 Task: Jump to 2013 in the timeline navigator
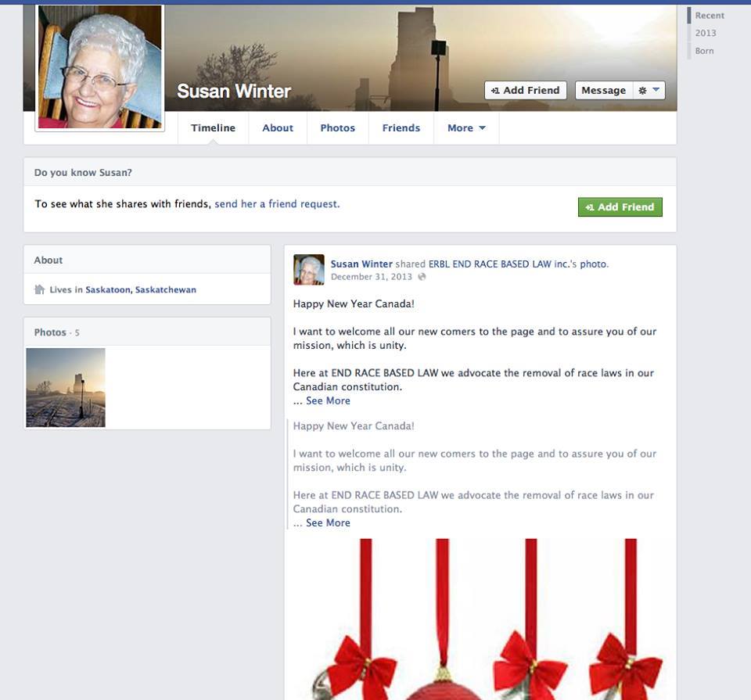tap(706, 33)
